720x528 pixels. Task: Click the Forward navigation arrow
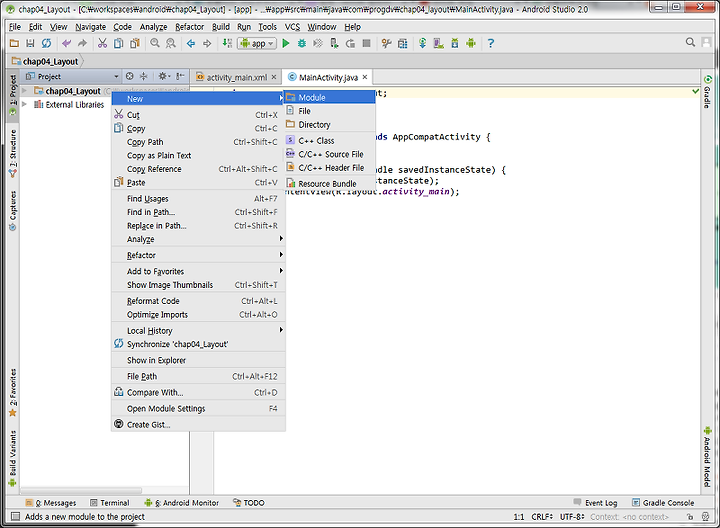207,43
